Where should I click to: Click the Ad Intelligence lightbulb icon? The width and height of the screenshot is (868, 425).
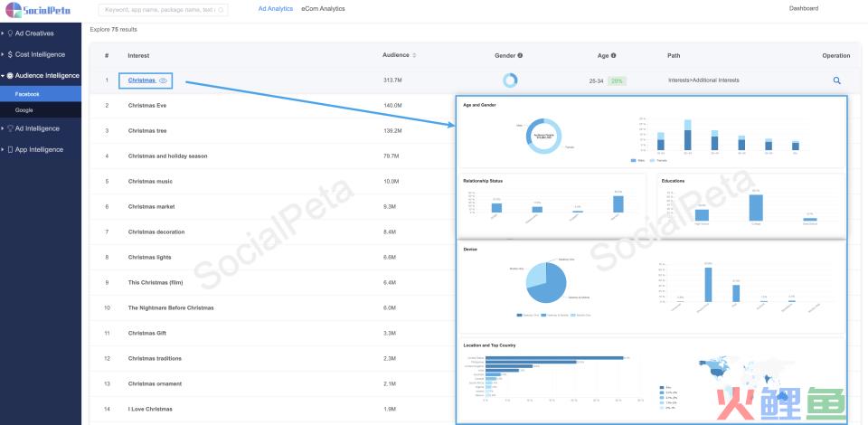[x=10, y=128]
